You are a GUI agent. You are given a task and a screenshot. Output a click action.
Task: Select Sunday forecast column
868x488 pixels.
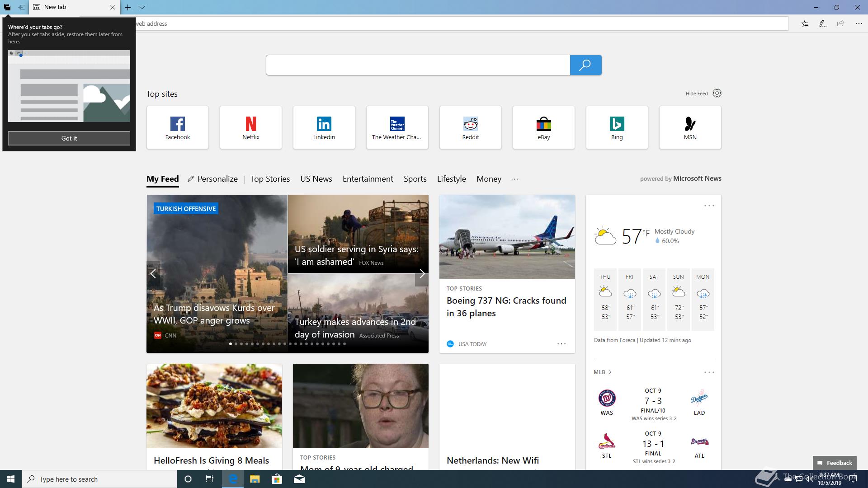click(679, 299)
